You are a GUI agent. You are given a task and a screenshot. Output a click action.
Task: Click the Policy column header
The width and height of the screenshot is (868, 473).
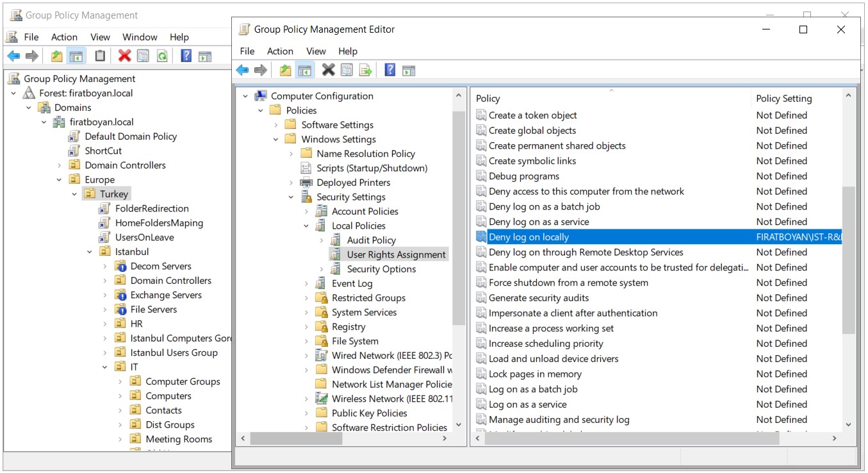[x=611, y=98]
